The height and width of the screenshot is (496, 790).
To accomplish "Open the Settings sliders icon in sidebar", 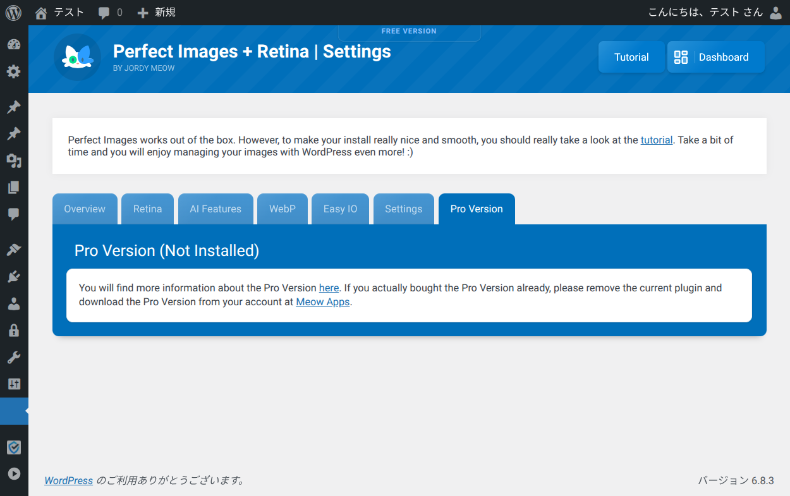I will (x=14, y=384).
